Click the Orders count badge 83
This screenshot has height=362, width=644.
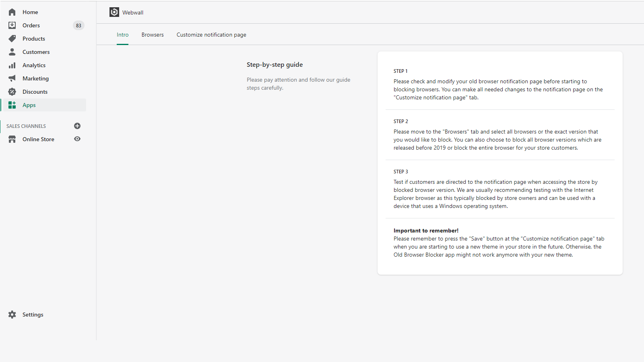coord(78,25)
